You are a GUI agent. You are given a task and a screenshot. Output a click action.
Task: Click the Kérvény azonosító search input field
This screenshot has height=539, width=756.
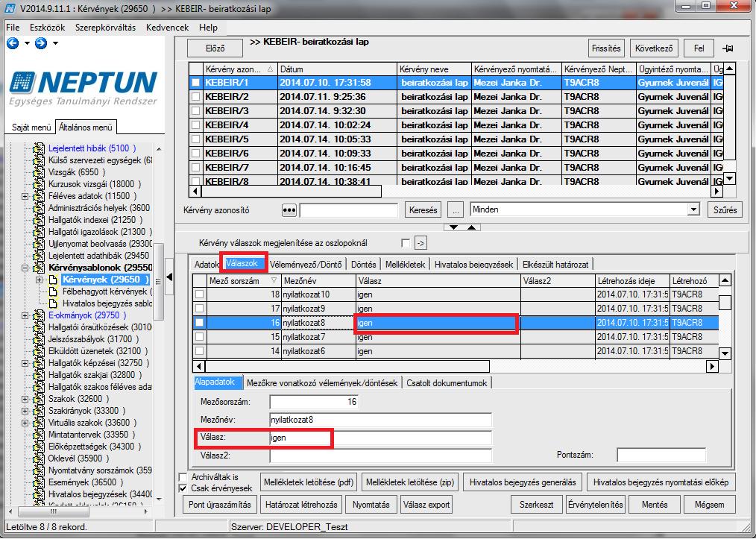coord(349,210)
